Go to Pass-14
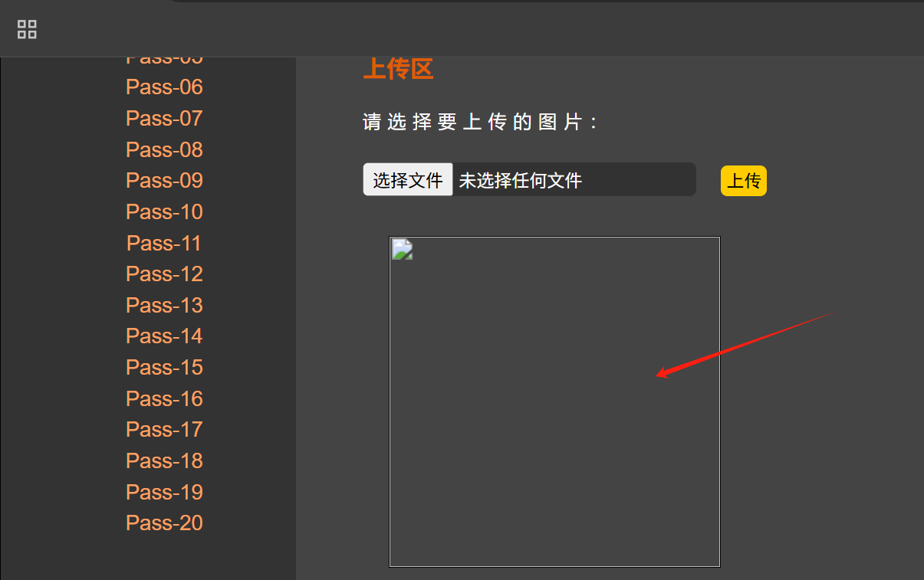This screenshot has height=580, width=924. 164,336
